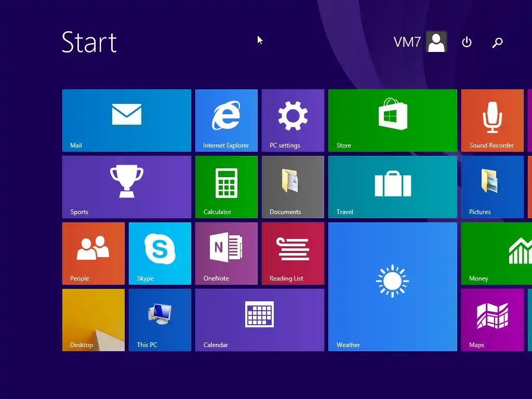Open the Store tile

[x=393, y=121]
